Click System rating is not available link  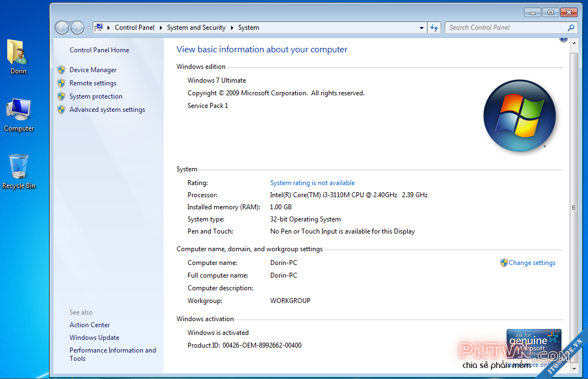312,183
